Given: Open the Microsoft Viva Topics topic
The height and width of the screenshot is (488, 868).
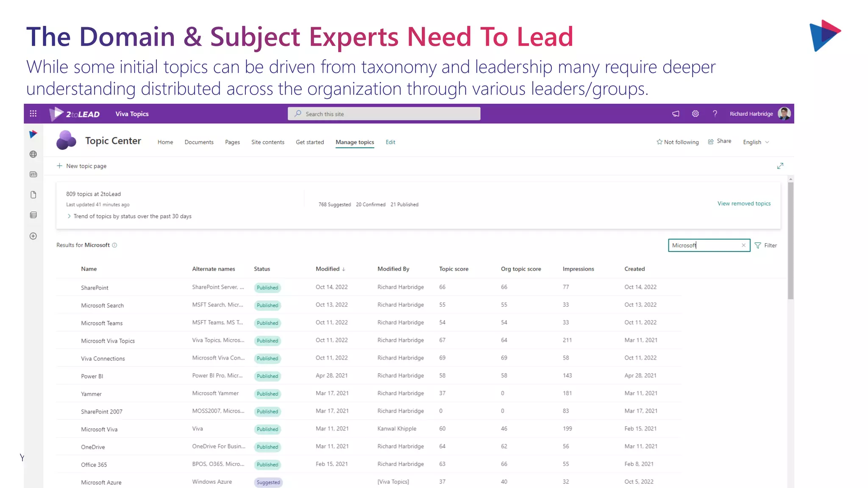Looking at the screenshot, I should (x=108, y=341).
